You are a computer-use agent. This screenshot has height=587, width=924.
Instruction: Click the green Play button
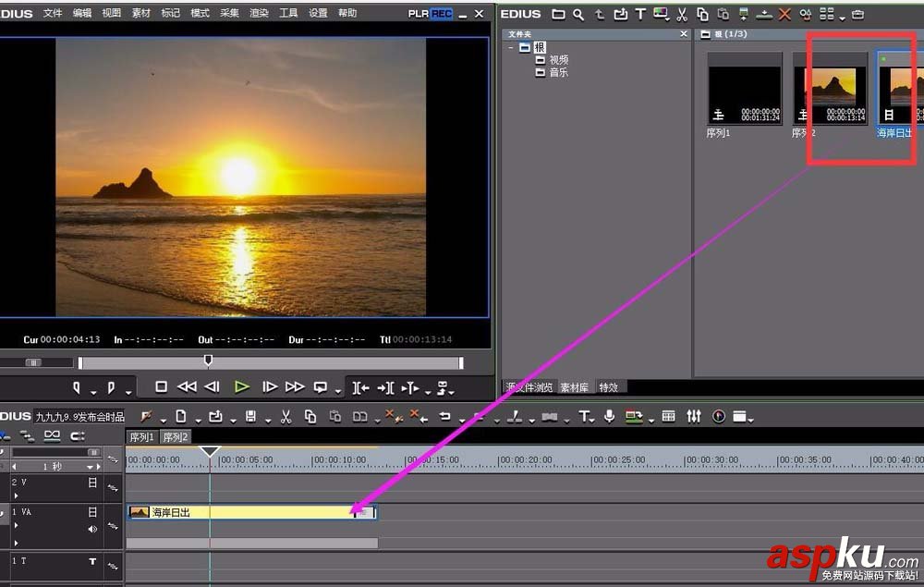point(241,386)
